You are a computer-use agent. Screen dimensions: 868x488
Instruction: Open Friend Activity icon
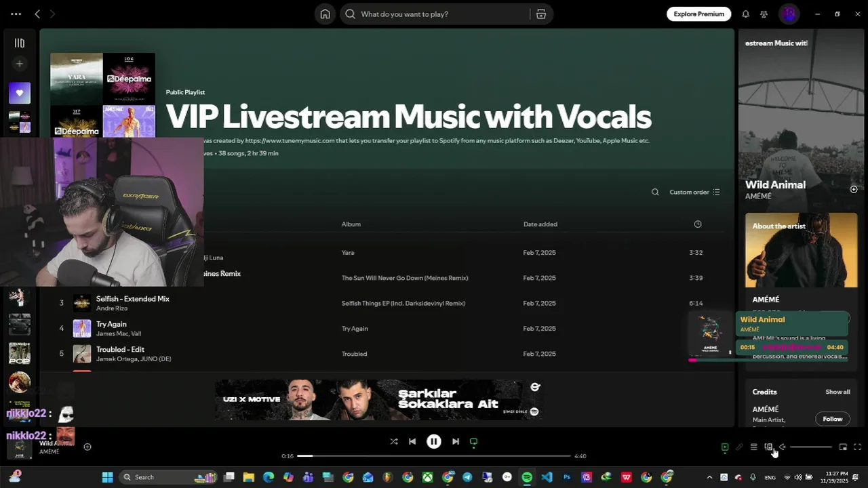point(764,14)
